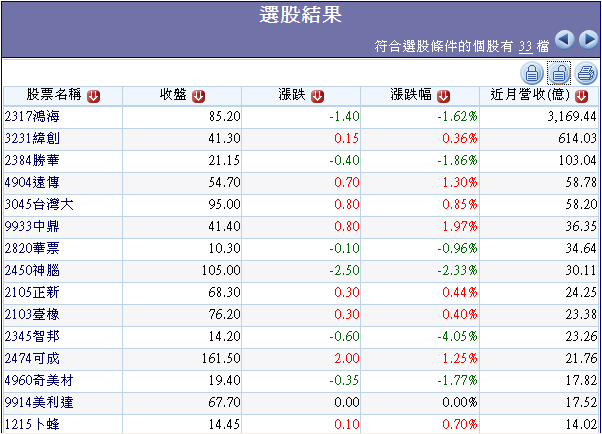Select closing price 161.50 cell
Screen dimensions: 602x434
pos(182,358)
